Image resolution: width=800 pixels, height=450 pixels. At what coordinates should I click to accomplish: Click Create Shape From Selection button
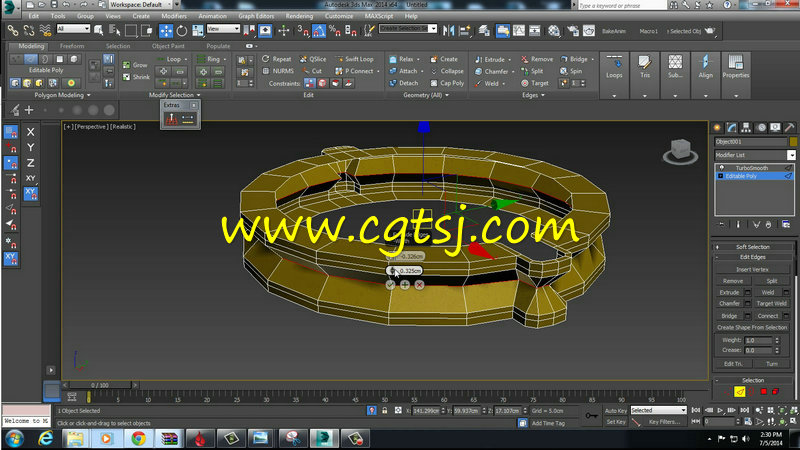752,328
